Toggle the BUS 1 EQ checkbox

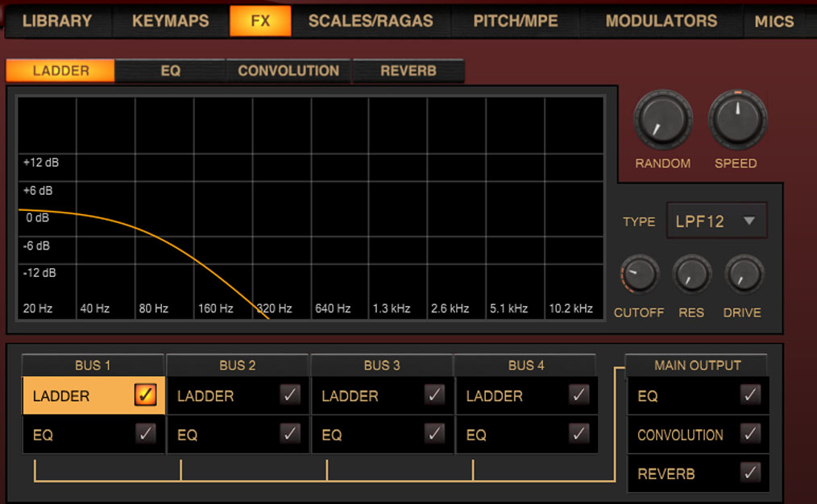tap(145, 433)
